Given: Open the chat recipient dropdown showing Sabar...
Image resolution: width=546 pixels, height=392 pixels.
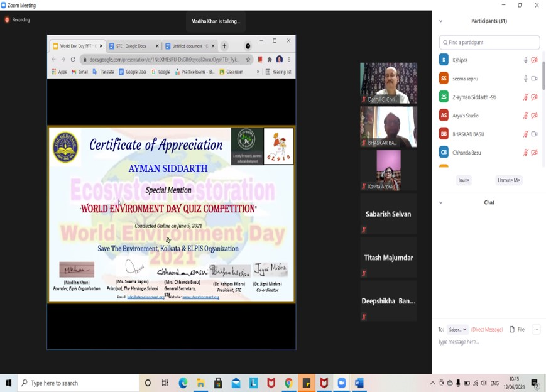Looking at the screenshot, I should point(457,330).
